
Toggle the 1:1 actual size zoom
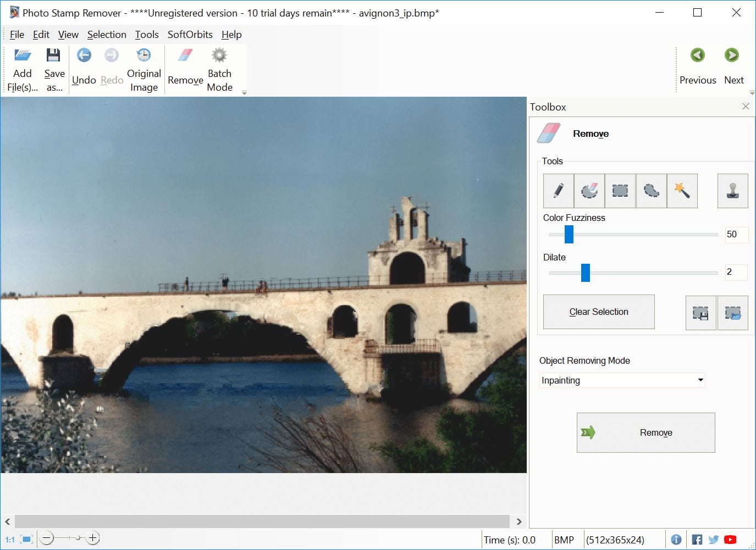click(x=10, y=540)
